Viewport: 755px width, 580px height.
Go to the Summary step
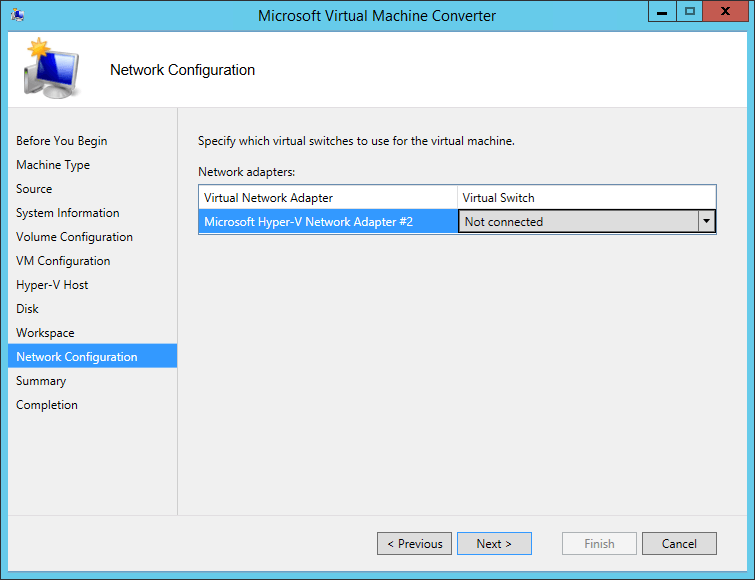coord(41,381)
